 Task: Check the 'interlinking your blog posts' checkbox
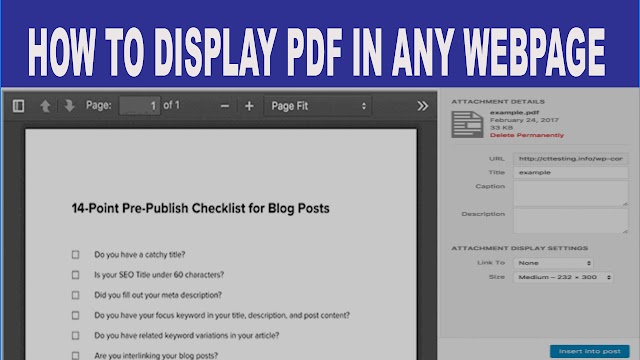click(x=76, y=356)
